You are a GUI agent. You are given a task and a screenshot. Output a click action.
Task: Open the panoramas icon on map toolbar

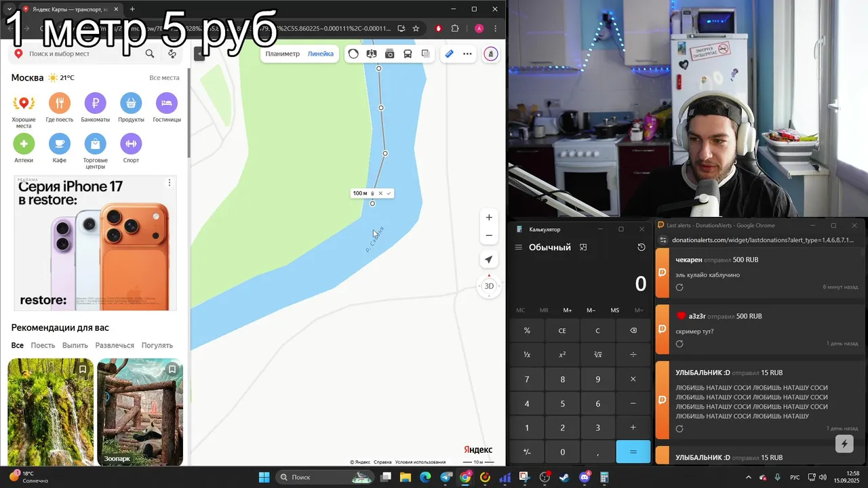[x=371, y=54]
